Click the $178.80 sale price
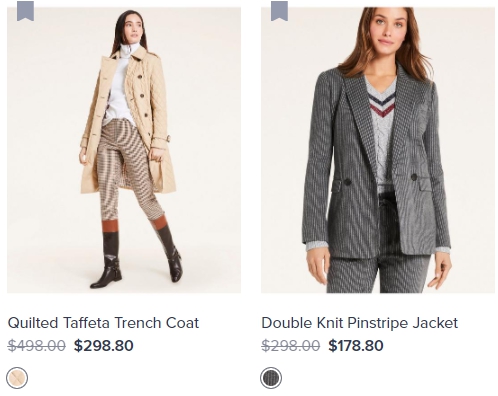Viewport: 498px width, 396px height. pyautogui.click(x=356, y=346)
